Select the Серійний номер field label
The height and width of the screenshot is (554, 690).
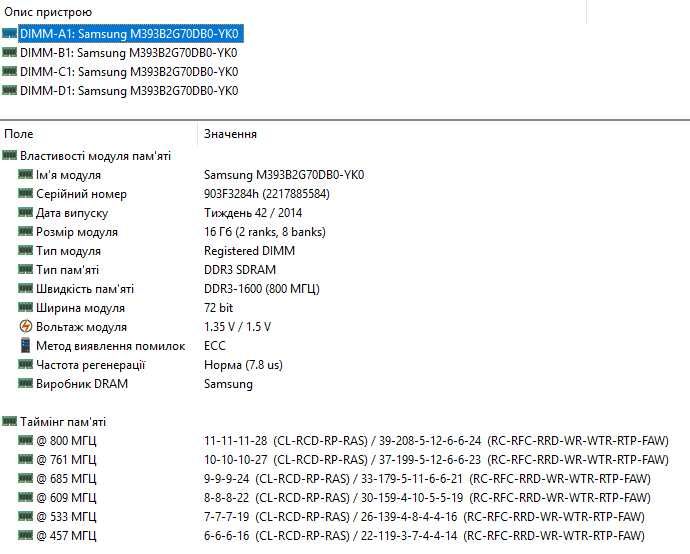[81, 194]
